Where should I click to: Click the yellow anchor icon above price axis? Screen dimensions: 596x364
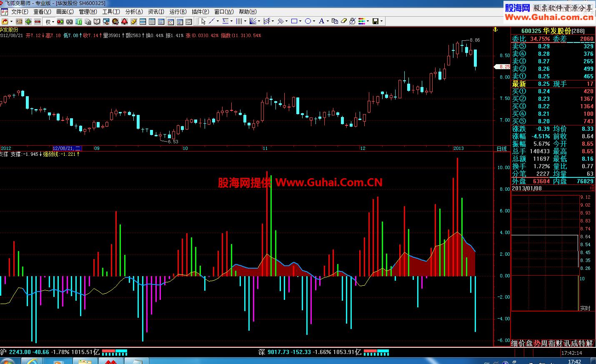(x=496, y=30)
